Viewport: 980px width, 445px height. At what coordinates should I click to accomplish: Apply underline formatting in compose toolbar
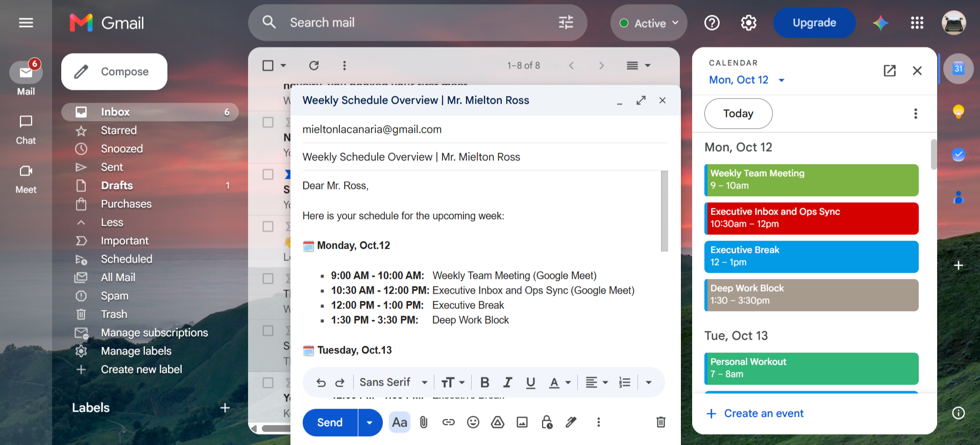(x=531, y=382)
